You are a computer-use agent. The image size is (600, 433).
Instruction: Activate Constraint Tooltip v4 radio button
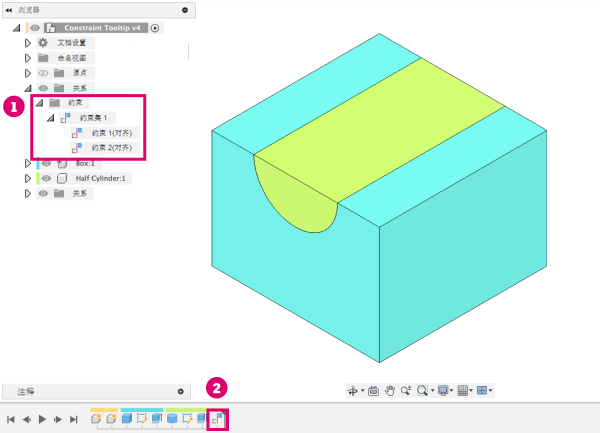155,28
